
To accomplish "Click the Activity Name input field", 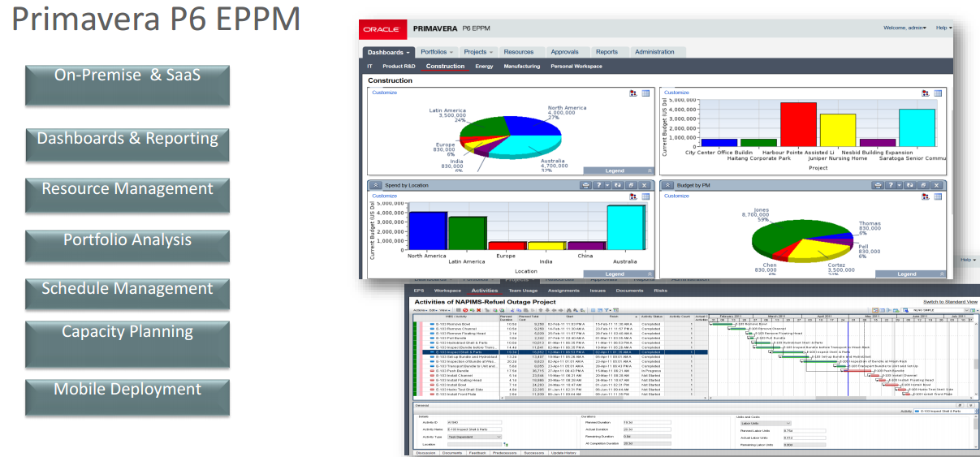I will point(473,429).
